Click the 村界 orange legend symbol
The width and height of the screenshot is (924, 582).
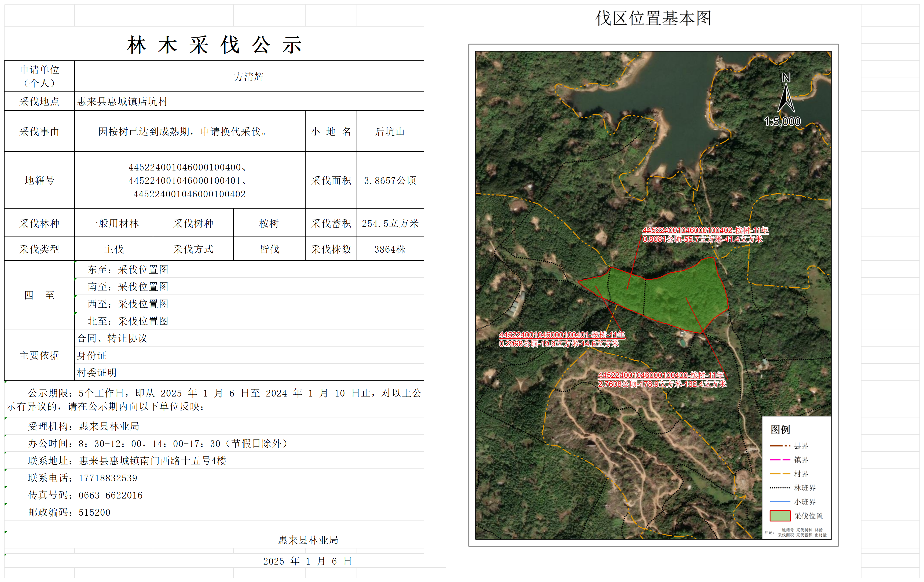click(x=780, y=474)
